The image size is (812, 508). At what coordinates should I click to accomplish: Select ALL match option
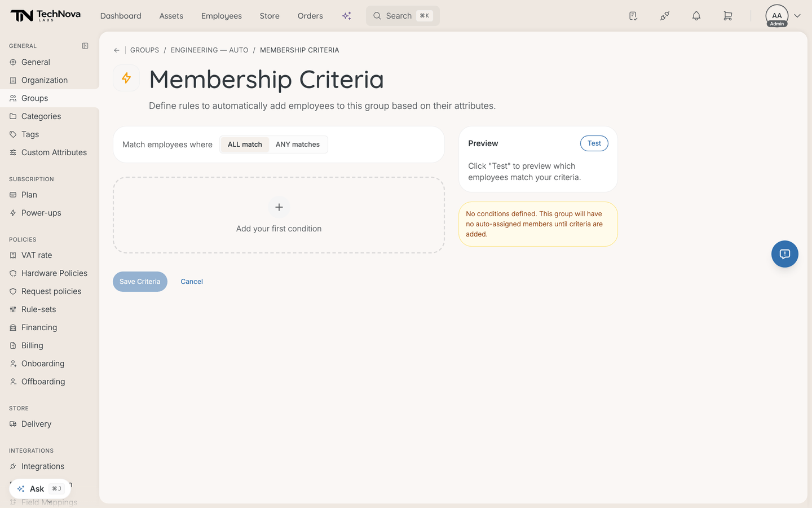tap(245, 144)
